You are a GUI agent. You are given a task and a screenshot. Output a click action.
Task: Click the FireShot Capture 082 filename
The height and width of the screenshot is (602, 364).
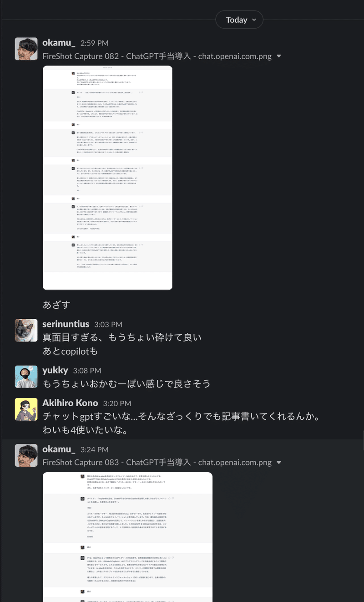(157, 56)
